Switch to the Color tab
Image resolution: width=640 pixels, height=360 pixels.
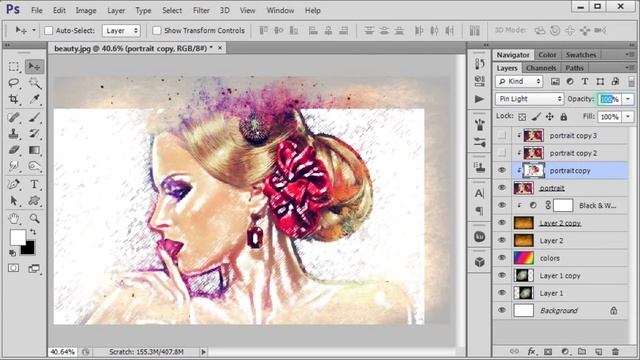(x=547, y=54)
